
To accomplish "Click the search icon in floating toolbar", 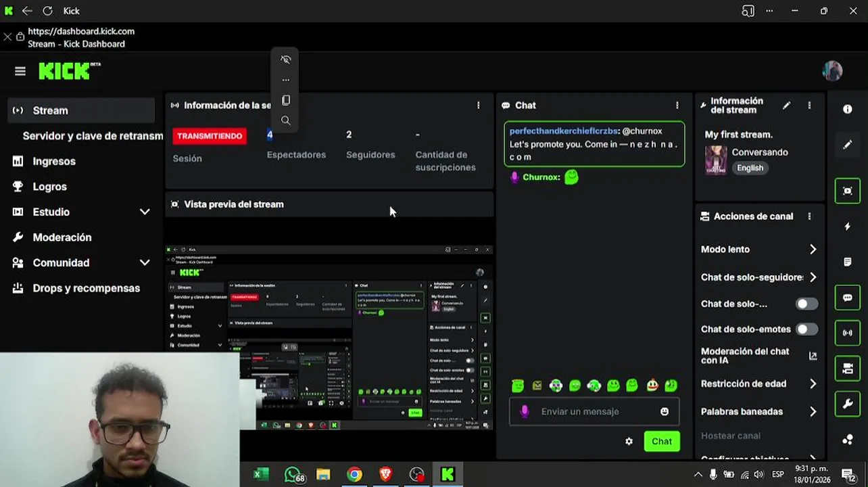I will coord(285,120).
